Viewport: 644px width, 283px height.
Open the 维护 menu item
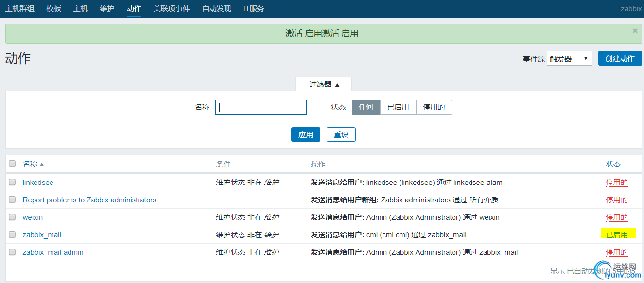click(x=107, y=9)
